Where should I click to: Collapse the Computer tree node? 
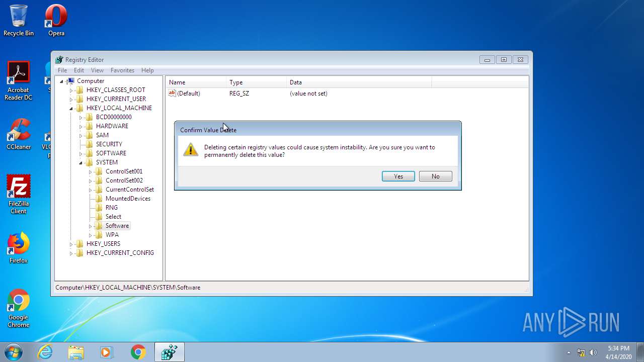(62, 81)
